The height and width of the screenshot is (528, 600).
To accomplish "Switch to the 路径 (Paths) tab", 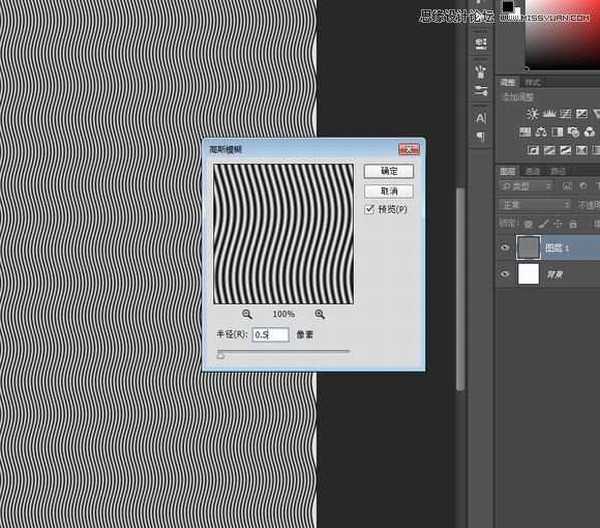I will tap(558, 171).
